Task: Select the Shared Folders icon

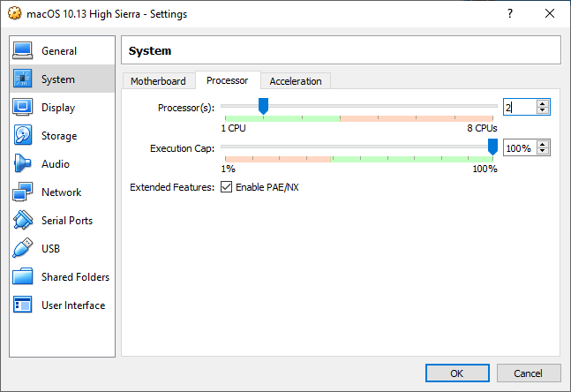Action: pyautogui.click(x=23, y=277)
